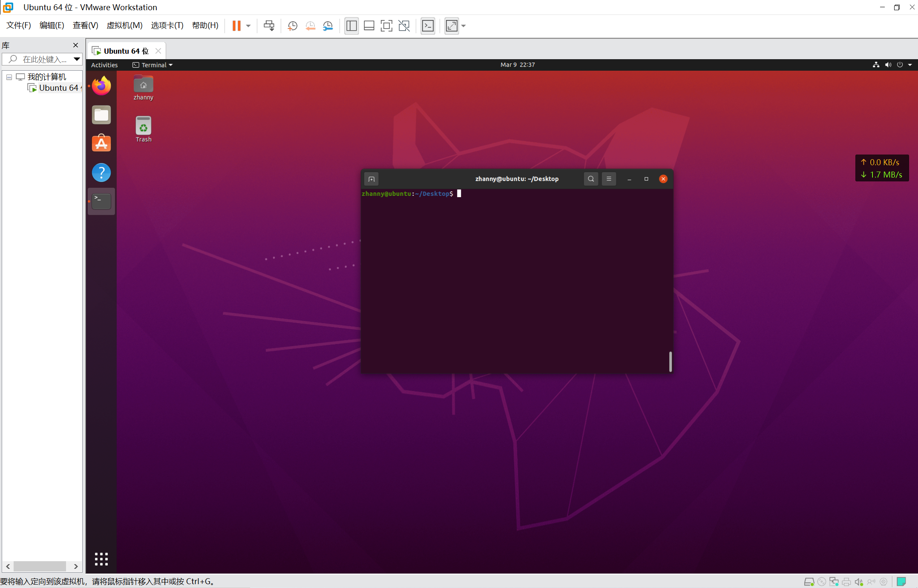Click the VMware pause/resume button
The height and width of the screenshot is (588, 918).
(x=236, y=26)
